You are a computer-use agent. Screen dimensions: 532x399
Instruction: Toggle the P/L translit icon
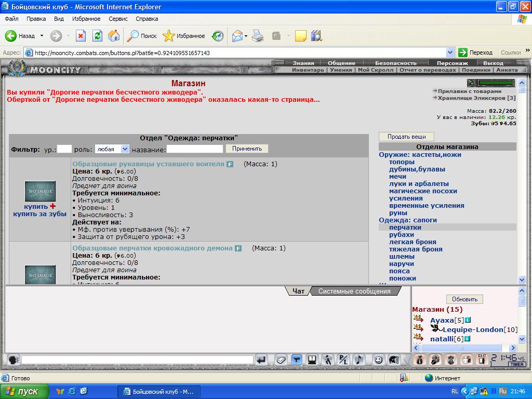343,360
